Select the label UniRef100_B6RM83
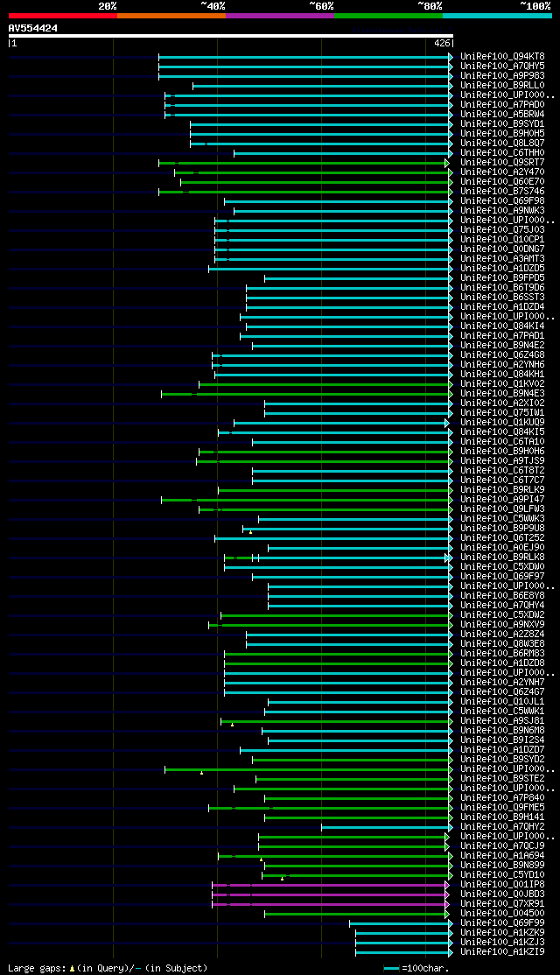 pyautogui.click(x=502, y=654)
